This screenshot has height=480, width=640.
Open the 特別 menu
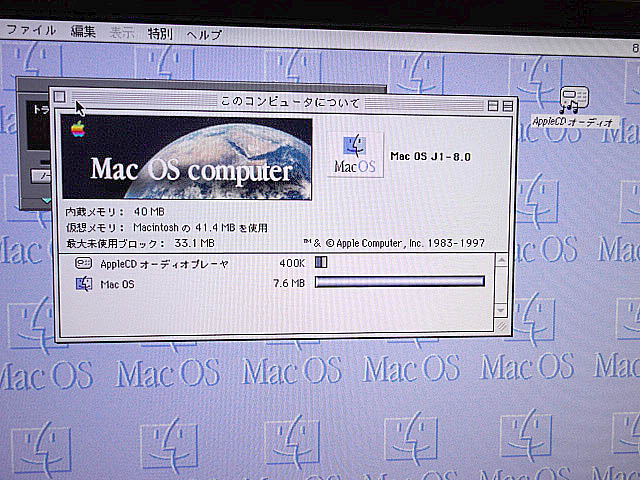click(x=160, y=33)
